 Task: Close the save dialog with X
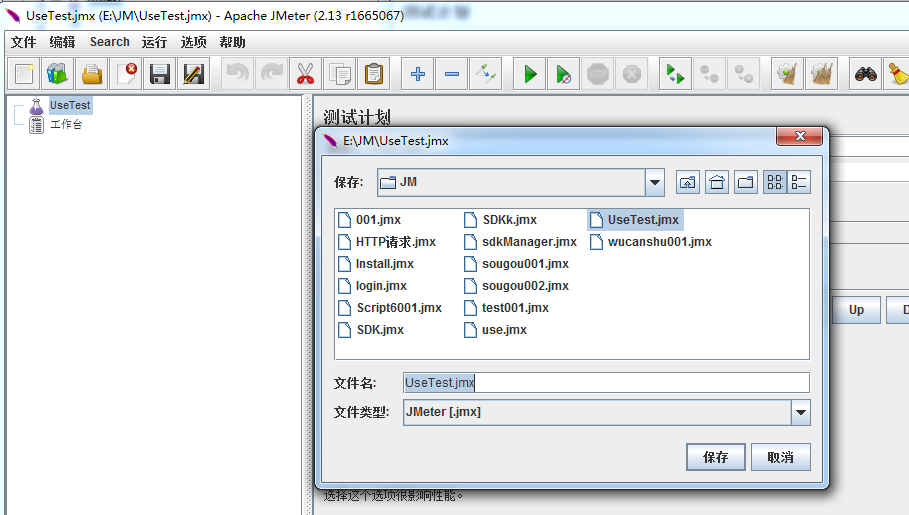[x=800, y=136]
